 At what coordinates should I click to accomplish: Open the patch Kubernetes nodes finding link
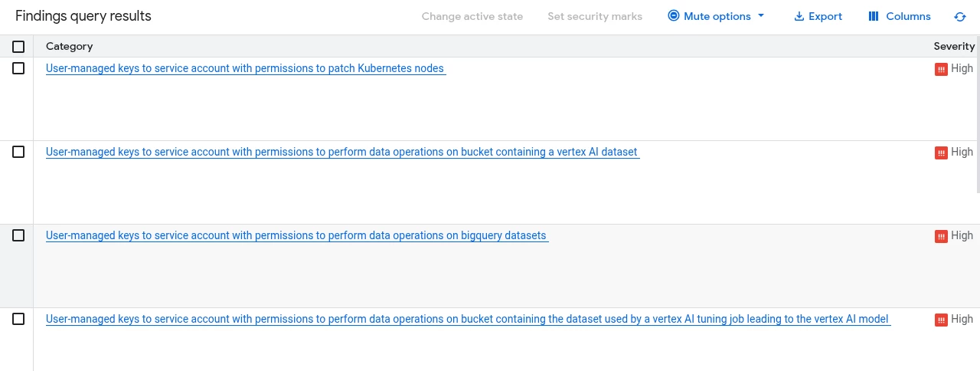coord(245,68)
